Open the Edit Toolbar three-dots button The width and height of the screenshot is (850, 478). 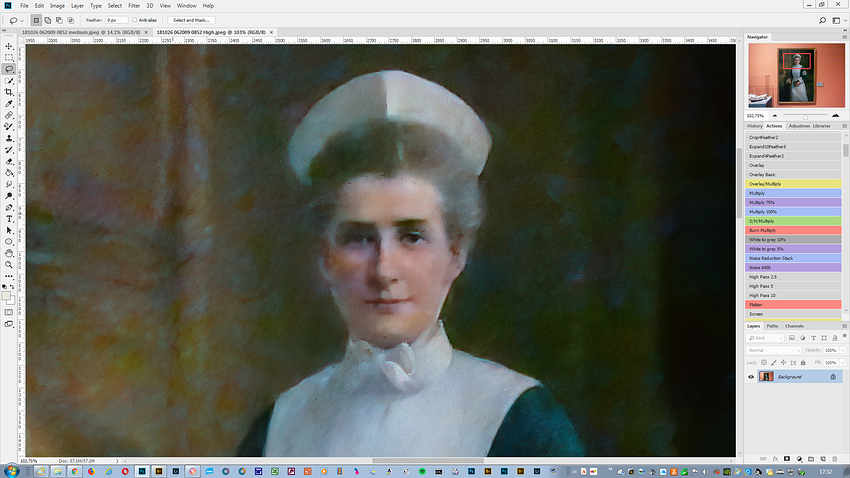[9, 276]
